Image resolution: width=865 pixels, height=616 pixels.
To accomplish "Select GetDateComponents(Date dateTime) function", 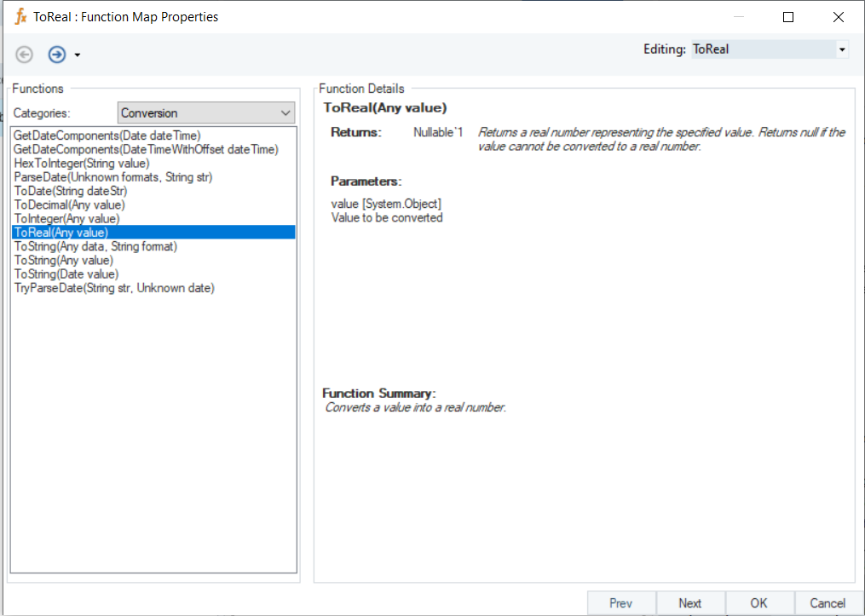I will 107,135.
